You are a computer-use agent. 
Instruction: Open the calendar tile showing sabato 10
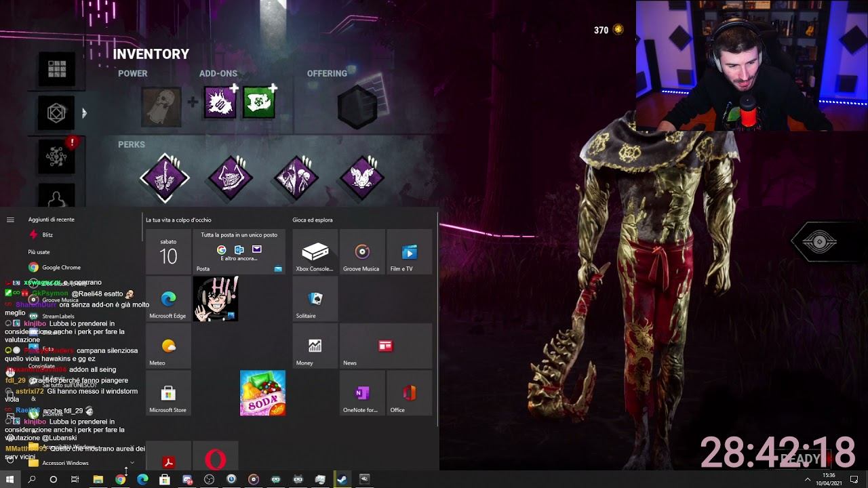pos(168,251)
